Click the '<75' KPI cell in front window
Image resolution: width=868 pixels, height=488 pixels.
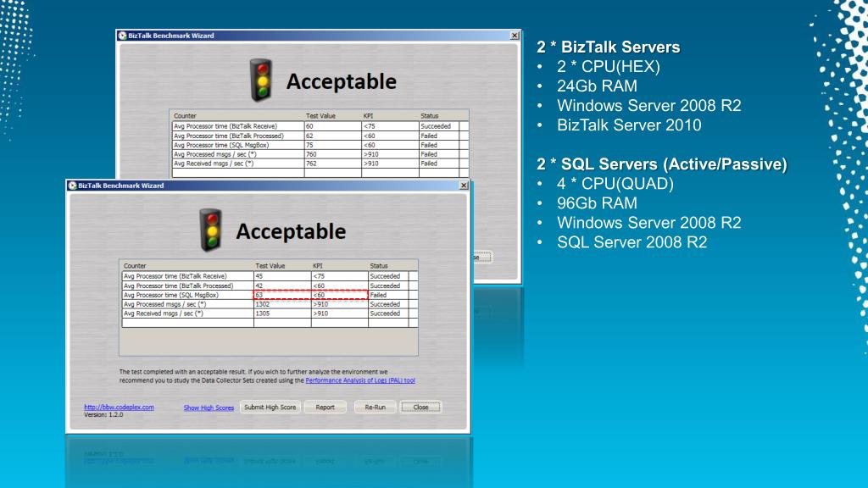[339, 276]
